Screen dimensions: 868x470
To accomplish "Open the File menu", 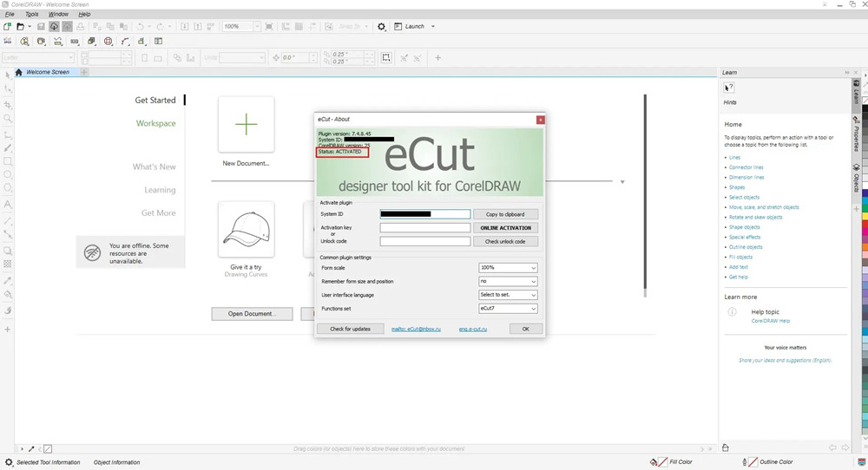I will (x=10, y=15).
